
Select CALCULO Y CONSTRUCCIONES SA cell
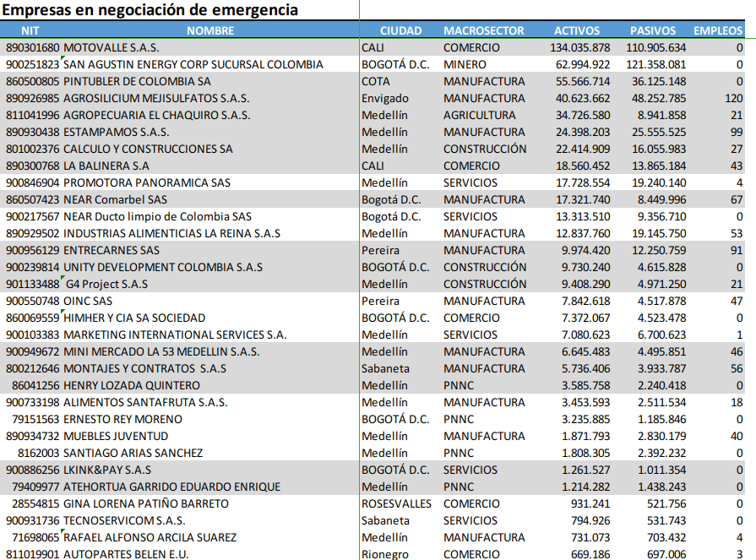coord(148,149)
